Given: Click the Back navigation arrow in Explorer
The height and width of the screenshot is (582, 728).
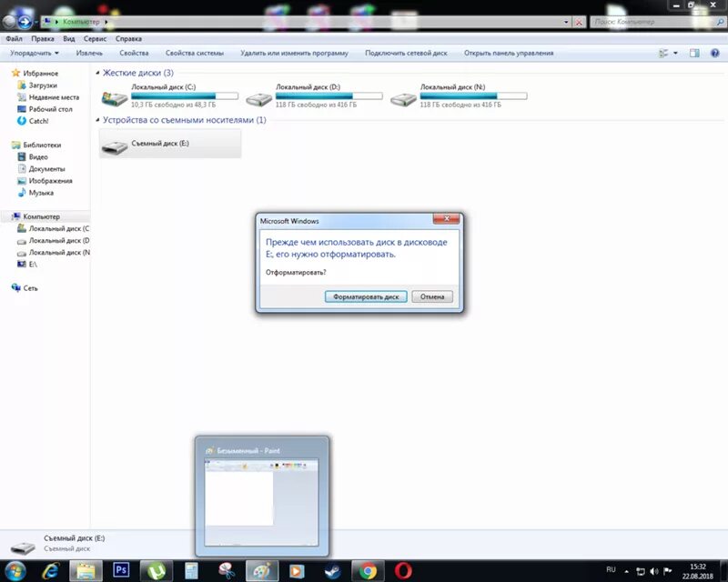Looking at the screenshot, I should 9,22.
